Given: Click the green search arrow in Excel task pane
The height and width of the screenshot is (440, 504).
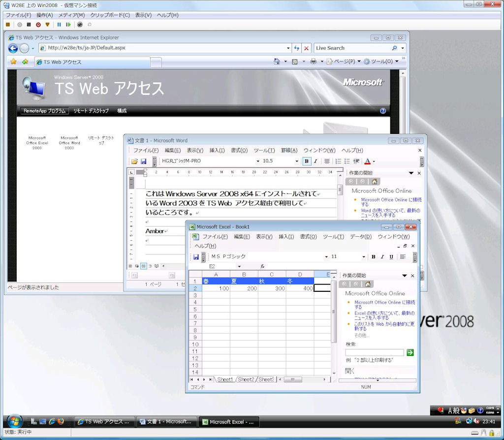Looking at the screenshot, I should click(x=410, y=352).
